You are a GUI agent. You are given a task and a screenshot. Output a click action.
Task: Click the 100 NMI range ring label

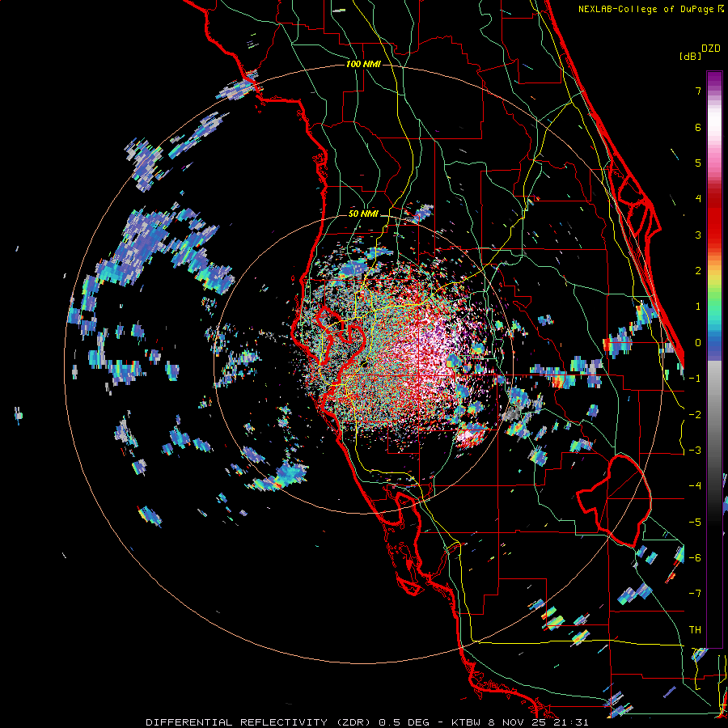tap(363, 64)
